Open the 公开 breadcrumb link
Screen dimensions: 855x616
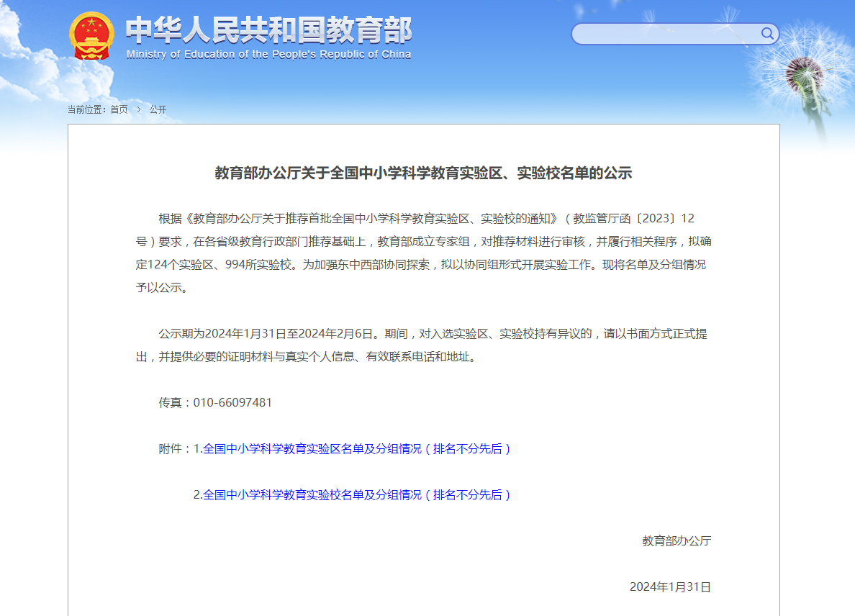click(158, 109)
